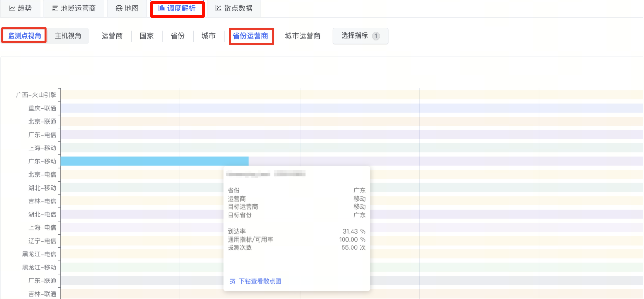Click the drill-down icon beside 下钻查看散点图
Image resolution: width=644 pixels, height=299 pixels.
pos(232,281)
